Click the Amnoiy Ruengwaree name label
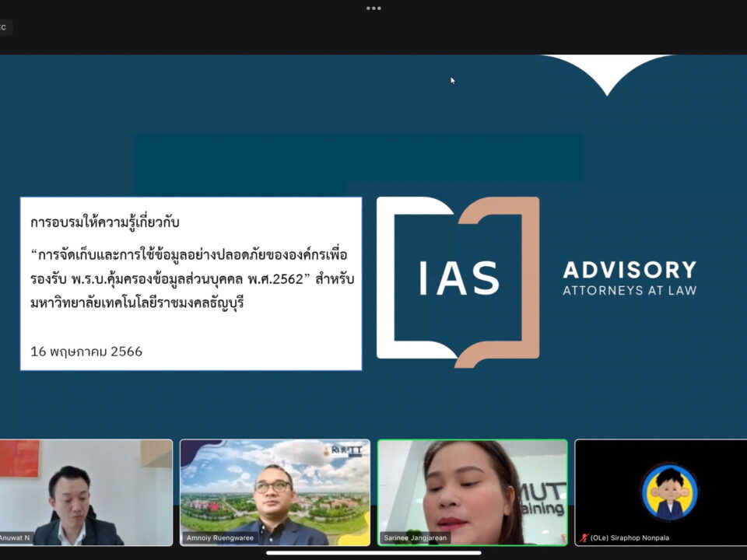Image resolution: width=747 pixels, height=560 pixels. (x=220, y=537)
